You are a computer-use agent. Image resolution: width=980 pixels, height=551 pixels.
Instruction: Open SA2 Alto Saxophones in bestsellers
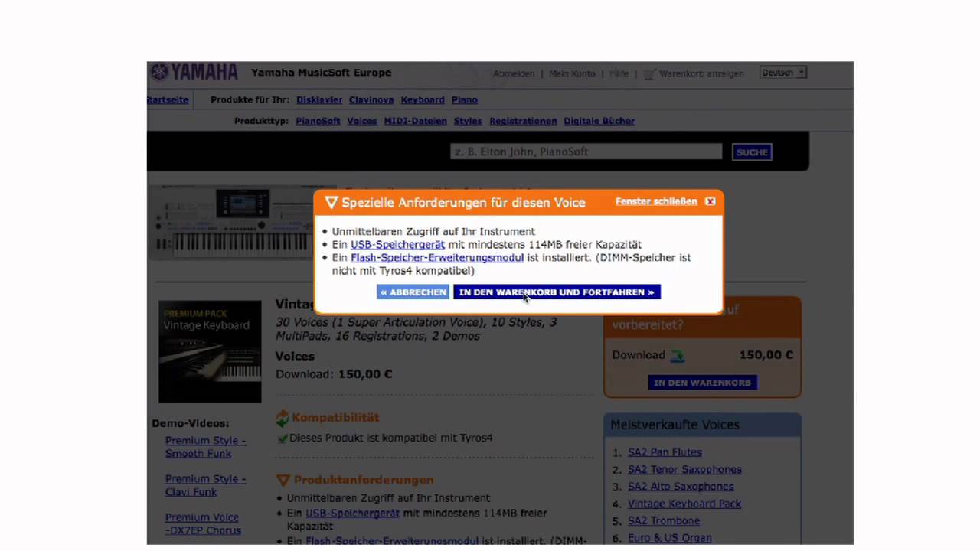pos(681,486)
